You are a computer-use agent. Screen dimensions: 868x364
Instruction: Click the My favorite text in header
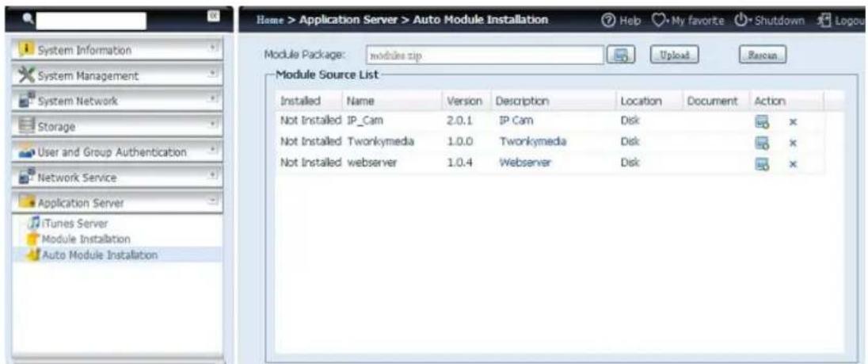698,21
